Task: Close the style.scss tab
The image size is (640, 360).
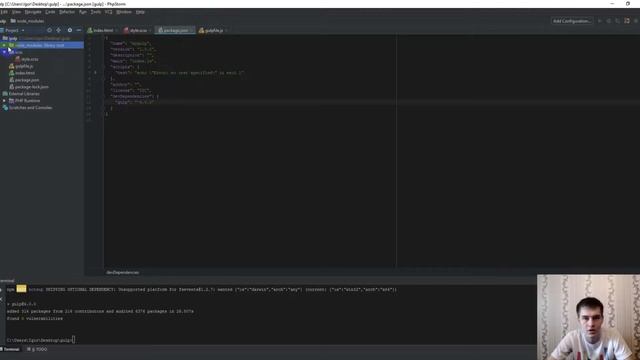Action: (150, 31)
